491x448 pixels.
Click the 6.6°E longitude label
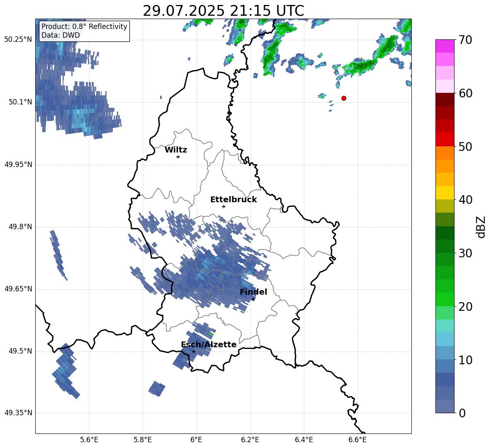pos(357,440)
